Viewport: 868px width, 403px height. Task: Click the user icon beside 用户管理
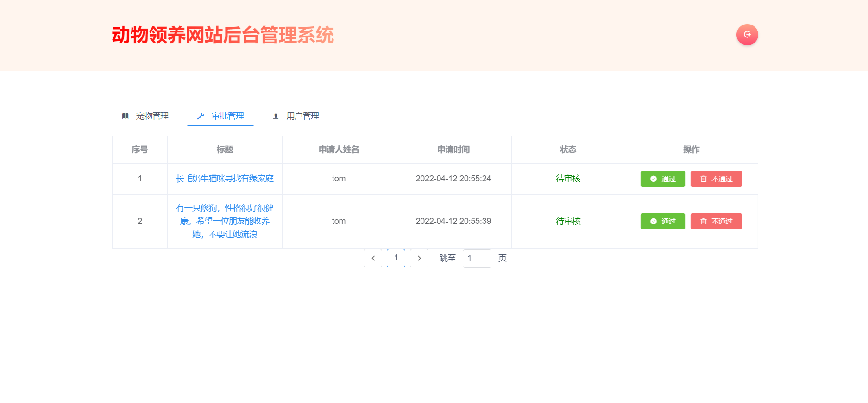(276, 117)
